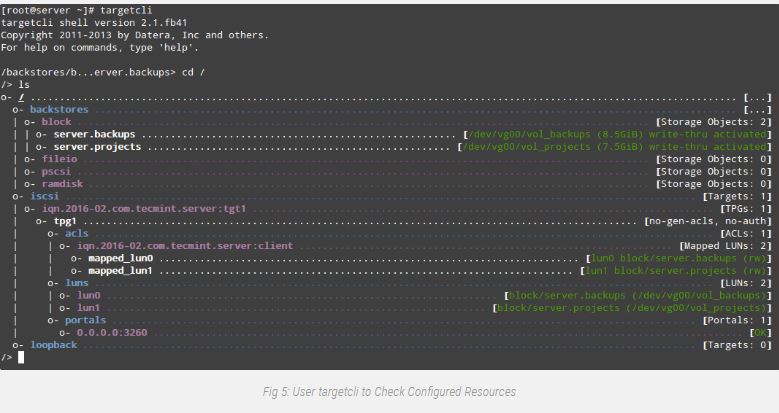The height and width of the screenshot is (413, 779).
Task: Click the lun1 entry
Action: coord(88,308)
